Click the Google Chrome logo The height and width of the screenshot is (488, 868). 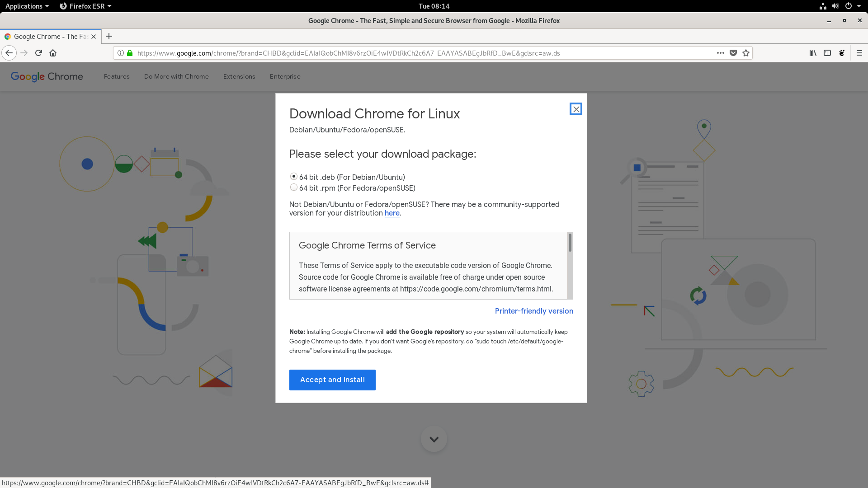pos(47,76)
